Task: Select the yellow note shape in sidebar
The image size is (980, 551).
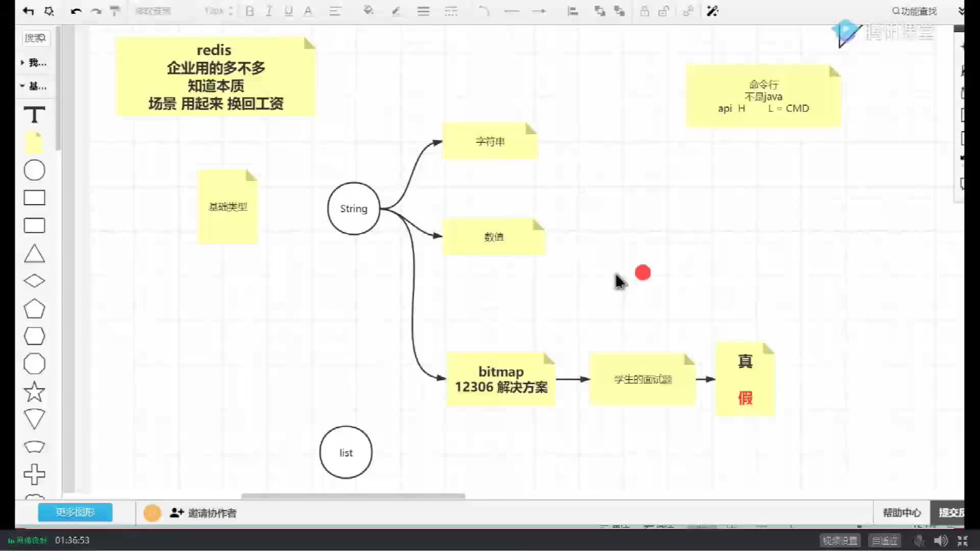Action: (34, 142)
